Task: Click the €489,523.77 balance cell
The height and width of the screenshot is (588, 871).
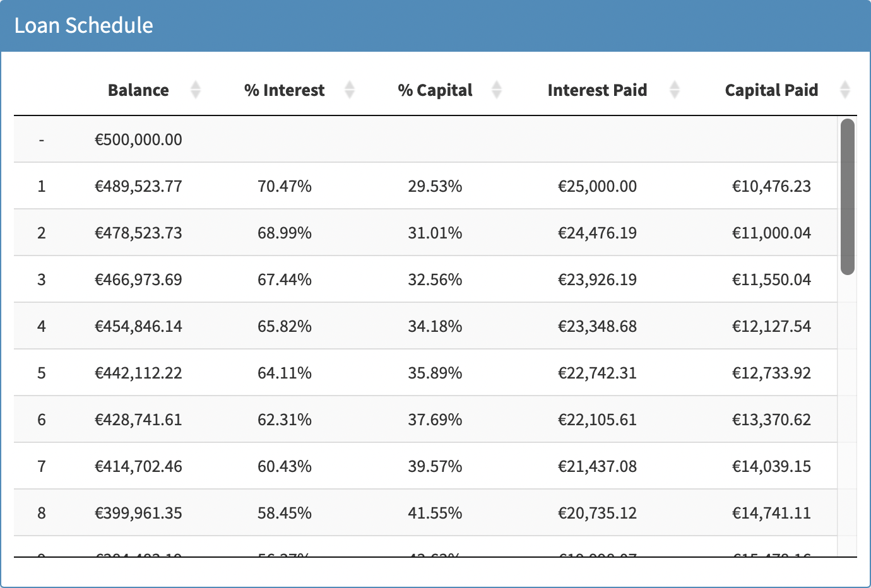Action: click(x=138, y=186)
